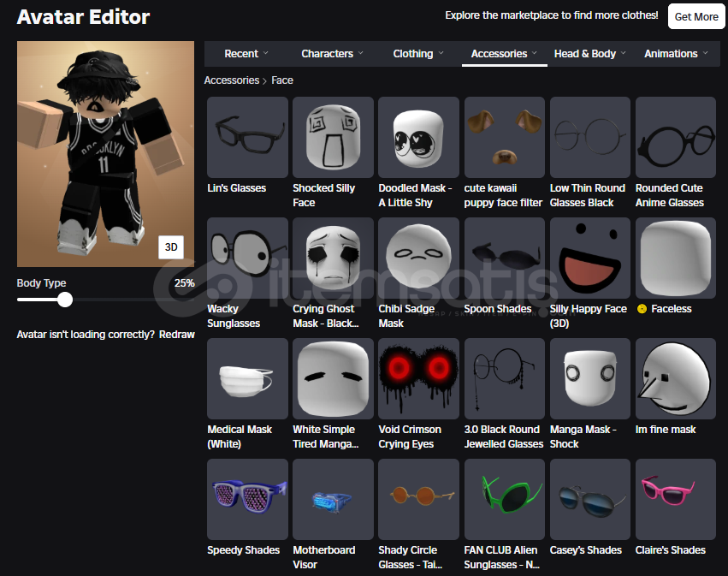
Task: Equip Void Crimson Crying Eyes
Action: pos(418,378)
